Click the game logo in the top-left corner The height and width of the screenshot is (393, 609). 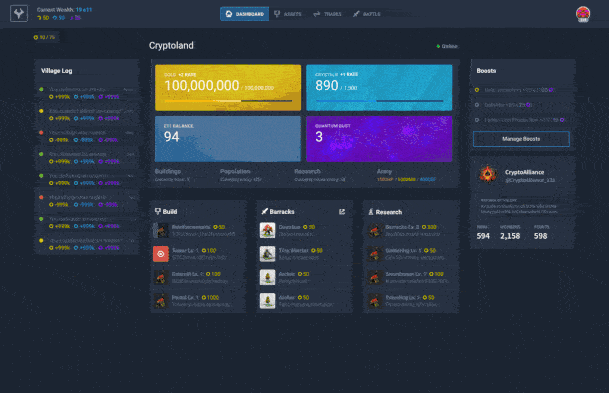[19, 14]
